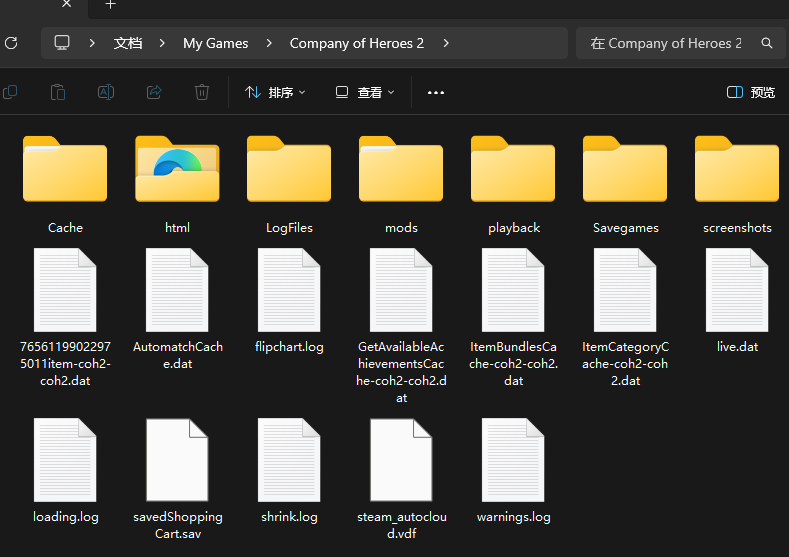Click Company of Heroes 2 breadcrumb

coord(357,43)
